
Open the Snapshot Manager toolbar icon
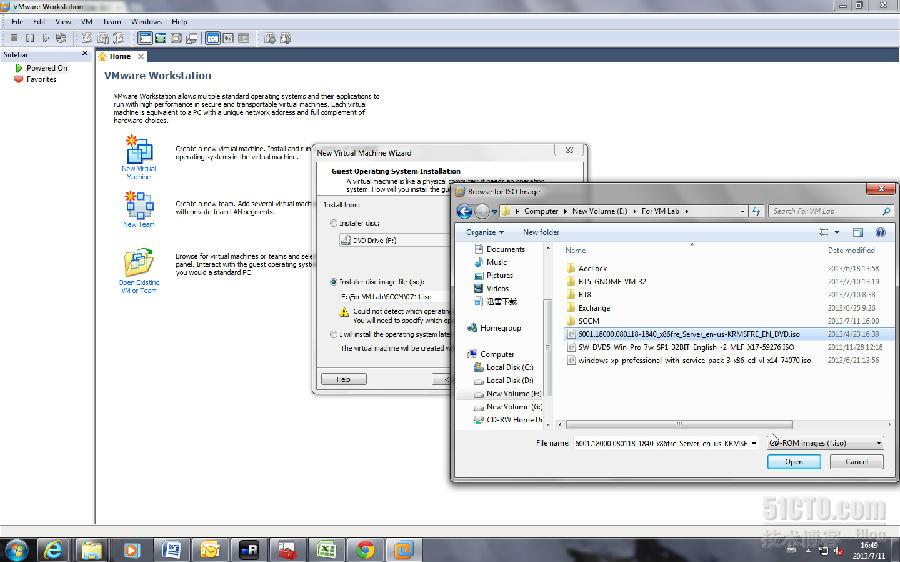click(x=119, y=38)
